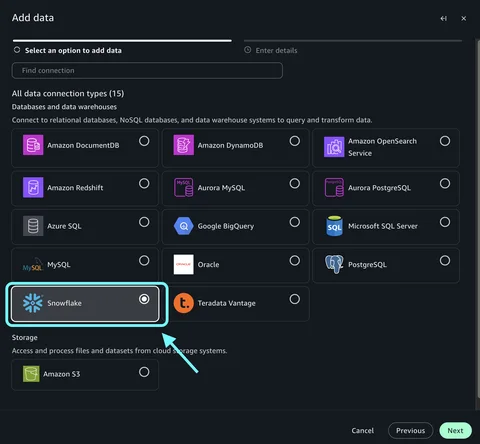Click the Amazon S3 bucket icon
This screenshot has width=480, height=444.
click(31, 374)
